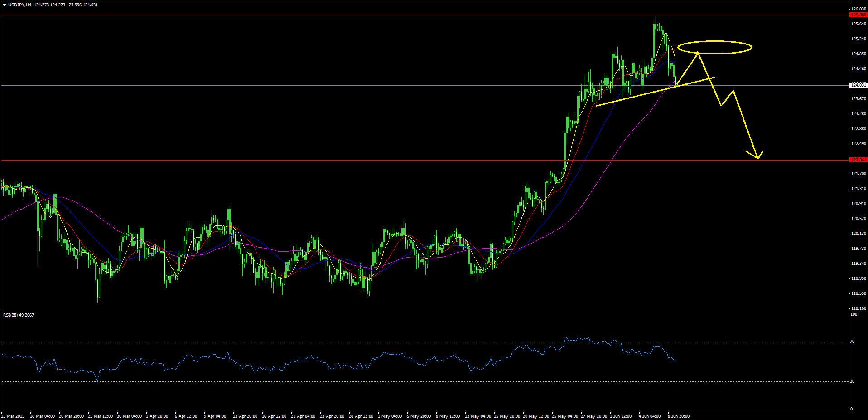868x420 pixels.
Task: Select the 124.460 price scale value
Action: 859,69
